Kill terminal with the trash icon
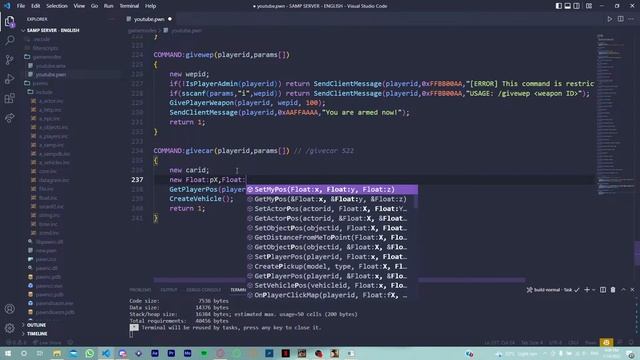 (x=613, y=289)
